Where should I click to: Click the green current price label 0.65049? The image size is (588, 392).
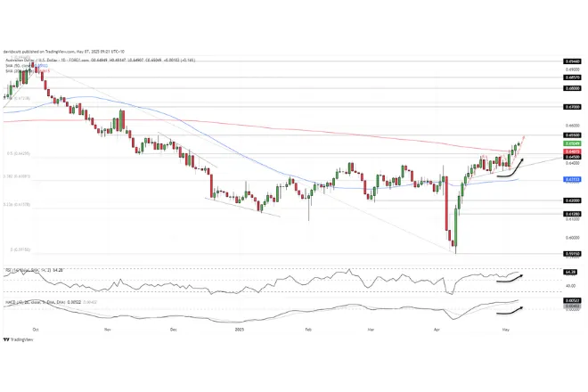[x=572, y=143]
